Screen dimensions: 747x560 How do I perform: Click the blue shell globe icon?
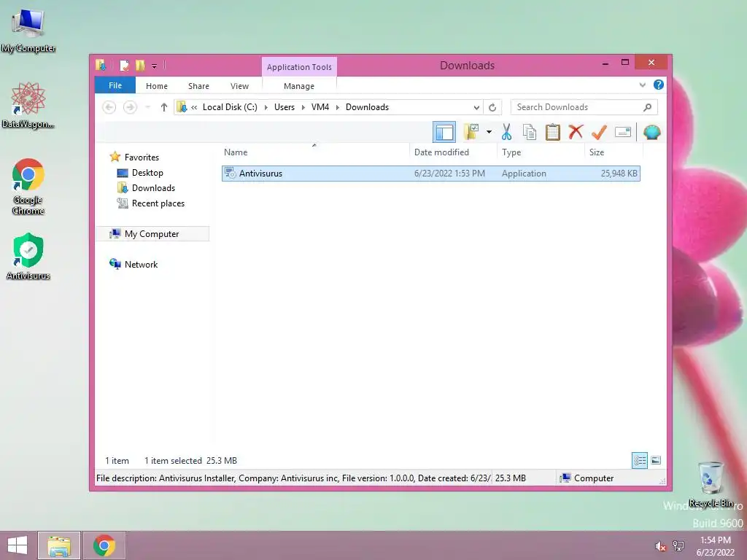(x=651, y=132)
